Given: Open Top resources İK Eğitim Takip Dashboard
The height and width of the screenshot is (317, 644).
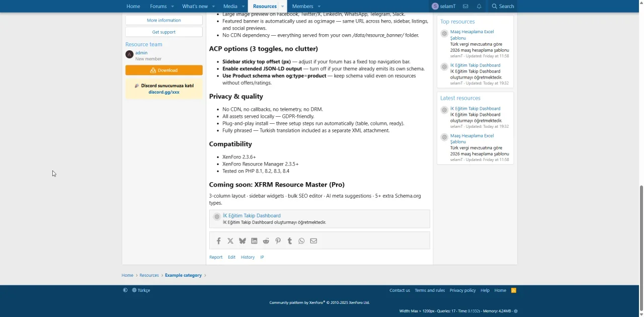Looking at the screenshot, I should (x=475, y=65).
